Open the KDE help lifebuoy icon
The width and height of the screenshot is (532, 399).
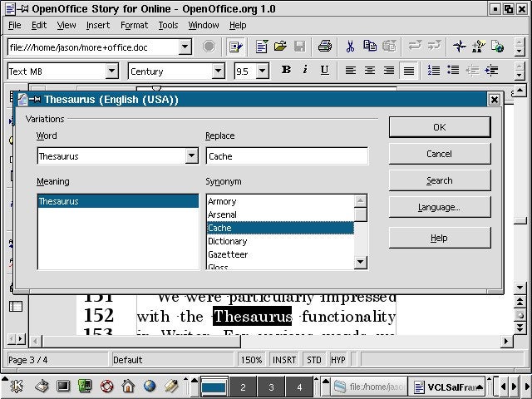(106, 386)
